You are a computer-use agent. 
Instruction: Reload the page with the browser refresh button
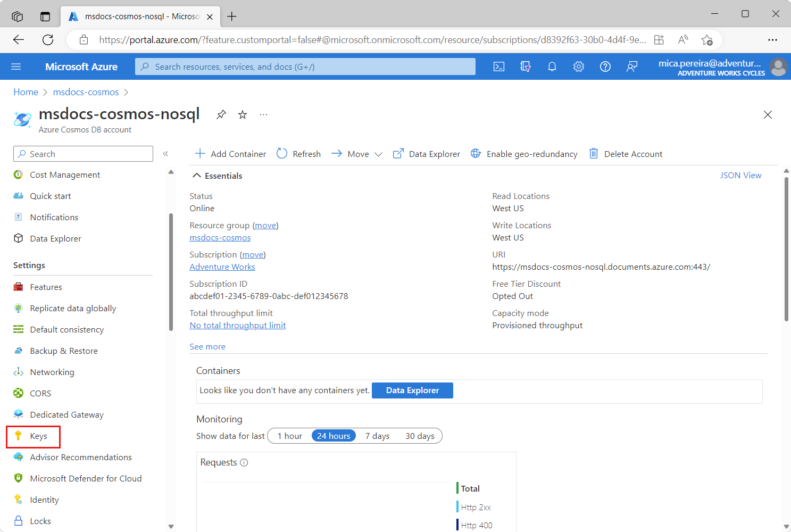coord(48,40)
